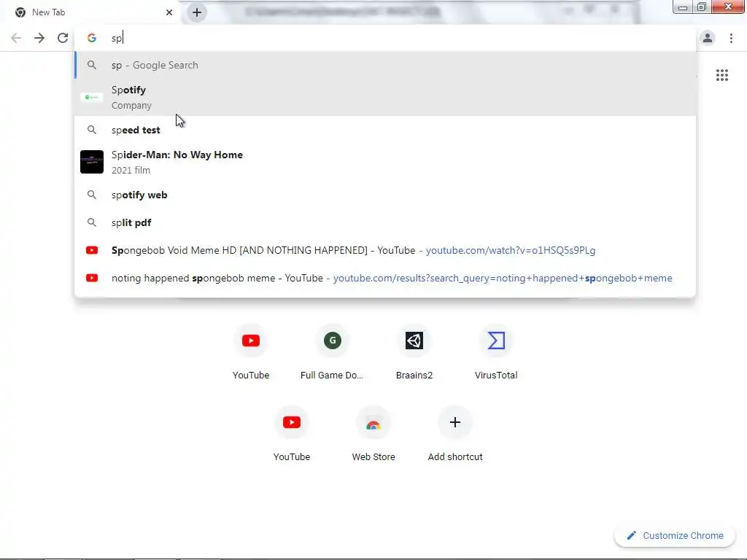
Task: Pick the split pdf suggestion
Action: 385,222
